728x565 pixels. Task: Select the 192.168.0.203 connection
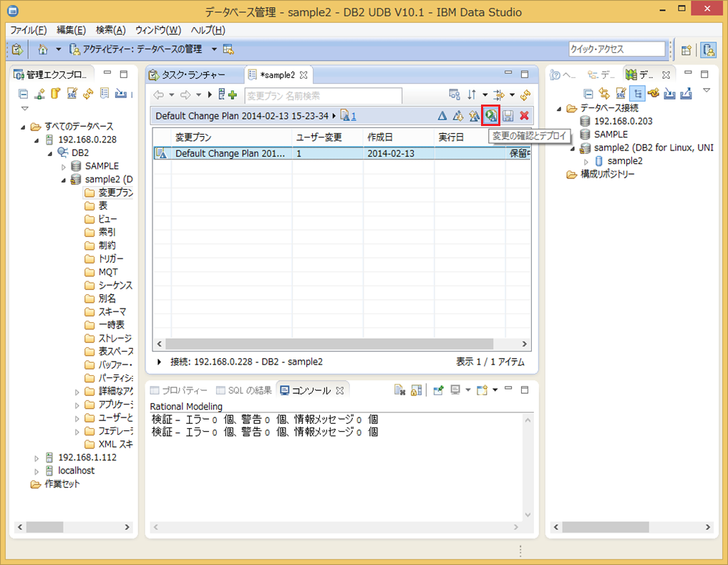coord(616,121)
